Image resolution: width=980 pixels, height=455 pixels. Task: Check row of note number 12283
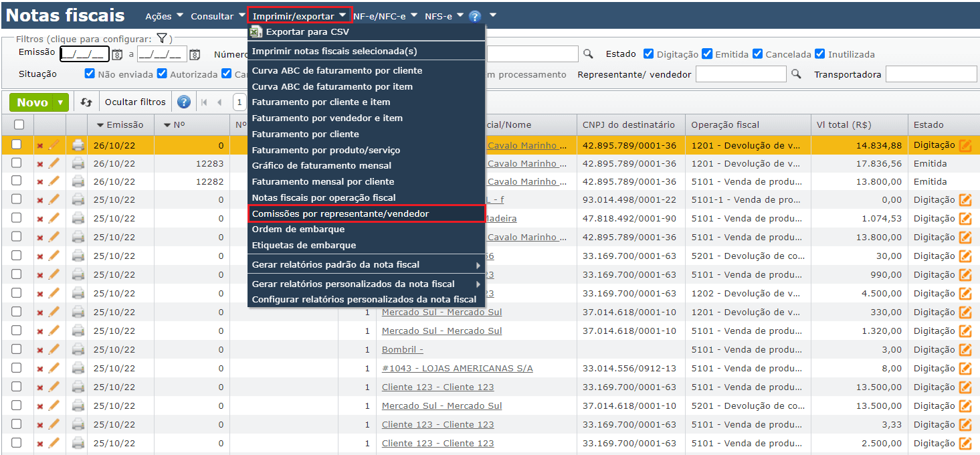click(x=17, y=163)
